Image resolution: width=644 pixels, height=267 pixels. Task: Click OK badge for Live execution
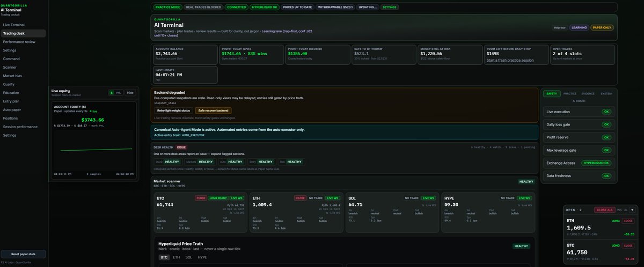(x=606, y=112)
